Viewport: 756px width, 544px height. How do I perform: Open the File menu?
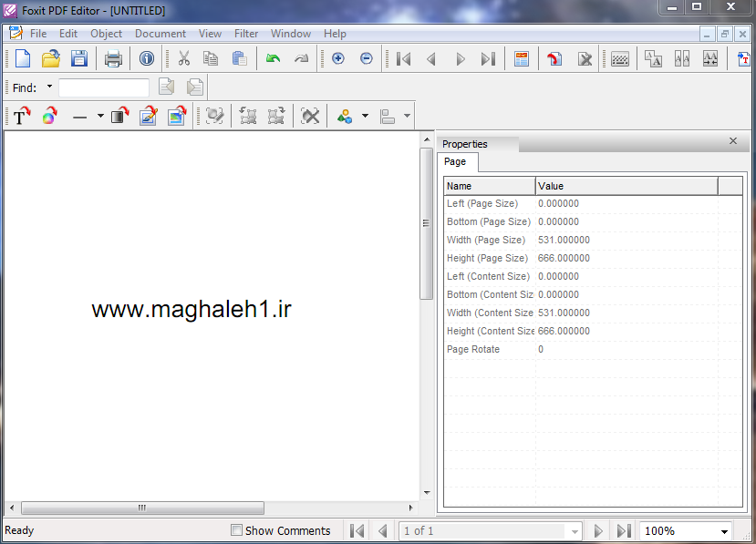[38, 34]
